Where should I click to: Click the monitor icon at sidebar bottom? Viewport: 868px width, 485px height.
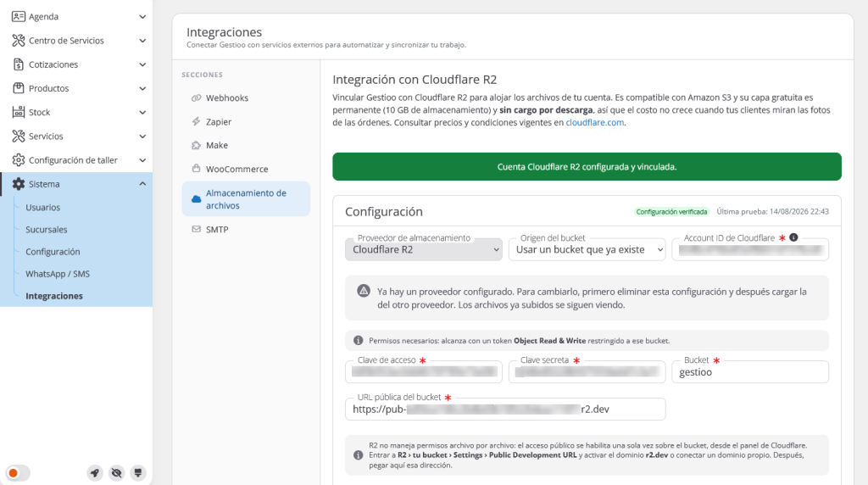pyautogui.click(x=138, y=473)
